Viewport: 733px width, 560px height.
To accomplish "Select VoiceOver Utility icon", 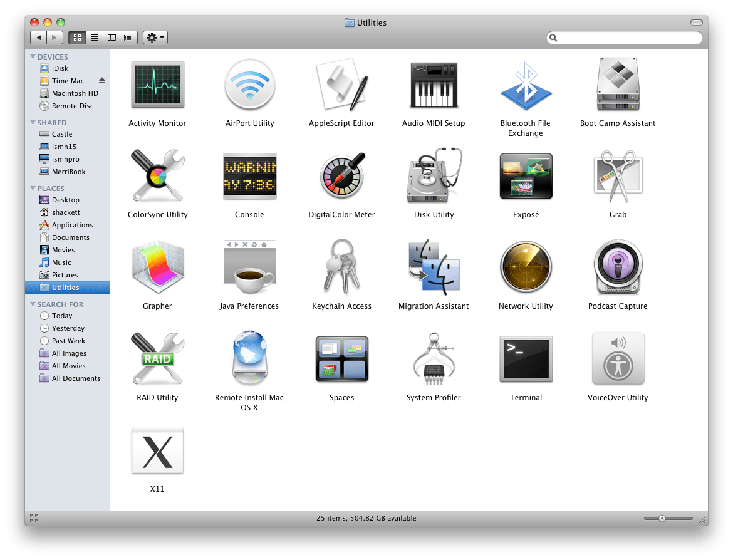I will point(618,358).
